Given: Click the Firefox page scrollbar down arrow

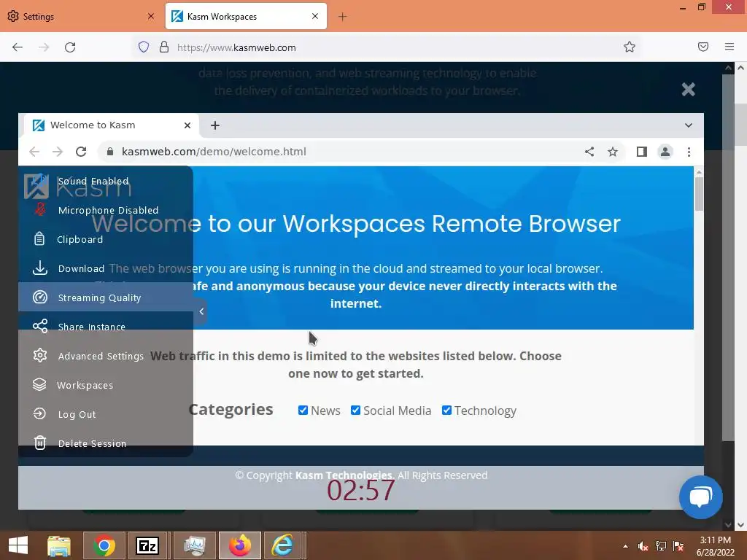Looking at the screenshot, I should point(741,525).
